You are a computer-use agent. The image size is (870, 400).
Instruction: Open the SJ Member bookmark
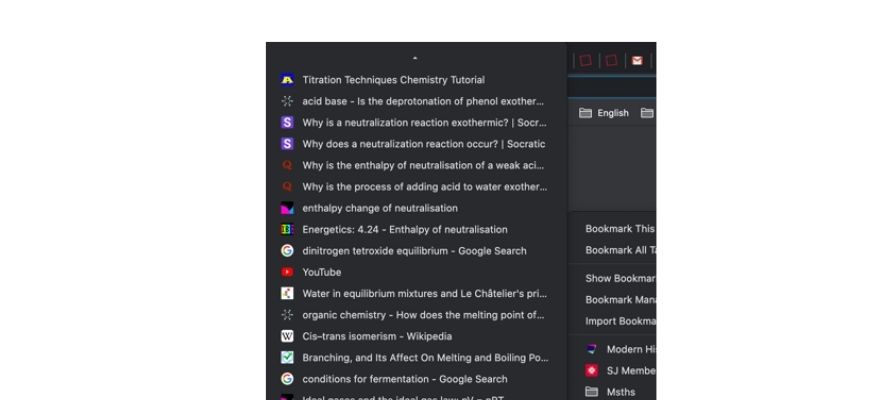click(612, 371)
